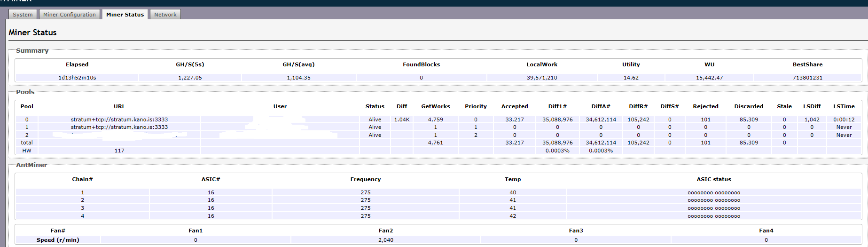This screenshot has width=868, height=247.
Task: Click pool 0 Discarded value 85,309
Action: coord(749,120)
